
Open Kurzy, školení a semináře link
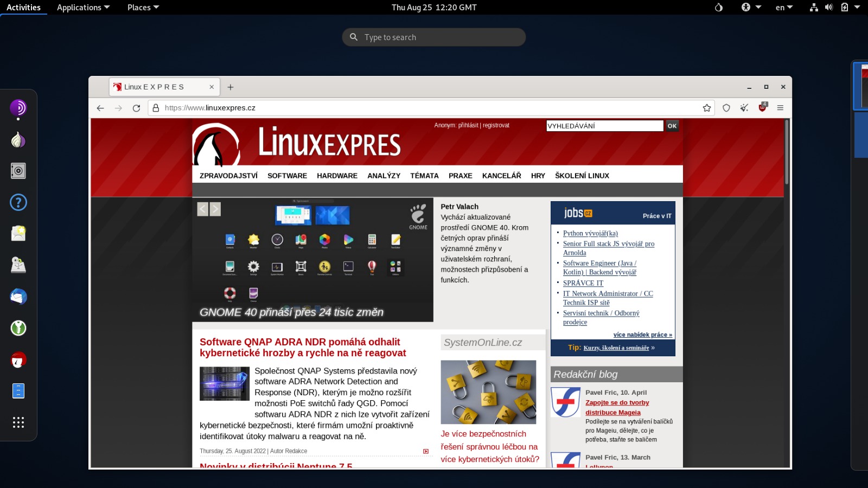(x=616, y=348)
